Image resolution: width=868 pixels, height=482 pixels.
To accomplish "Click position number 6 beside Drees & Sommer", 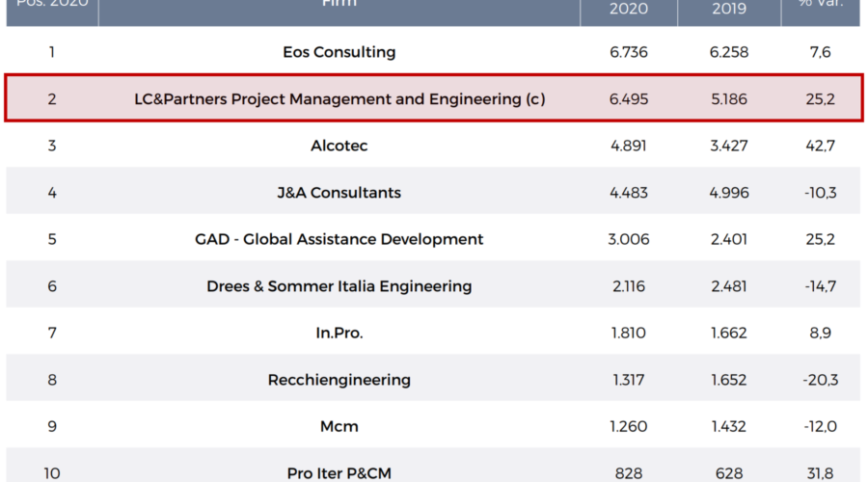I will pos(52,286).
